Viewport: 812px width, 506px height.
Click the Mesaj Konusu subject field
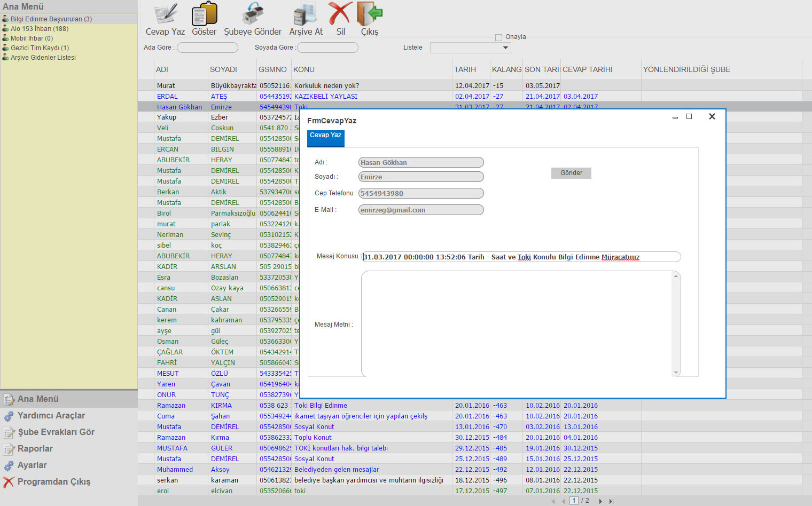click(521, 257)
